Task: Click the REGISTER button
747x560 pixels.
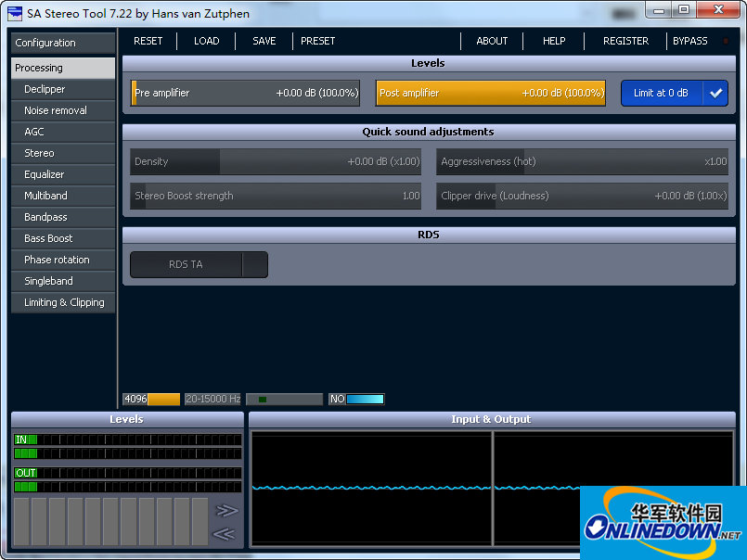Action: [x=625, y=41]
